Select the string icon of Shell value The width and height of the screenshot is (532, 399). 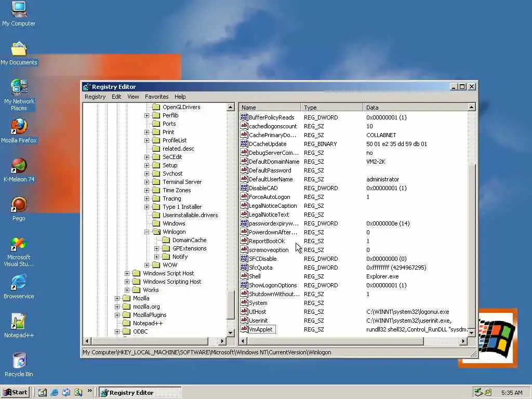click(244, 276)
